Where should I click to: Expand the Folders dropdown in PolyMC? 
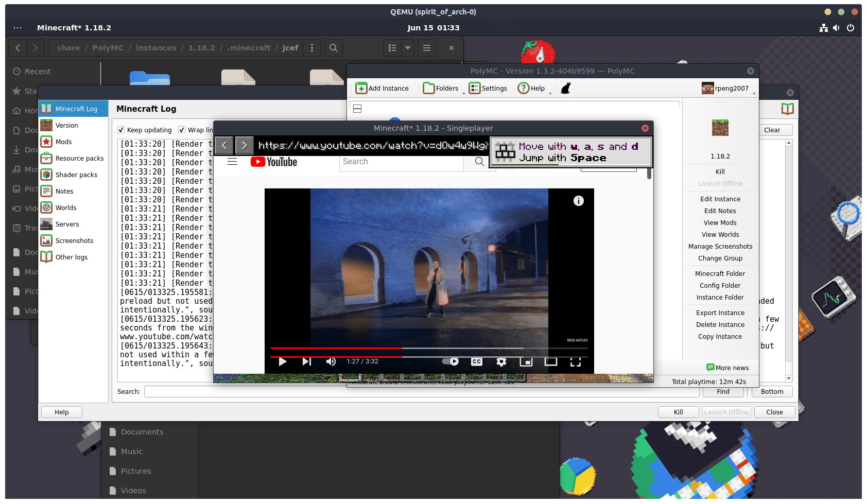pyautogui.click(x=442, y=88)
